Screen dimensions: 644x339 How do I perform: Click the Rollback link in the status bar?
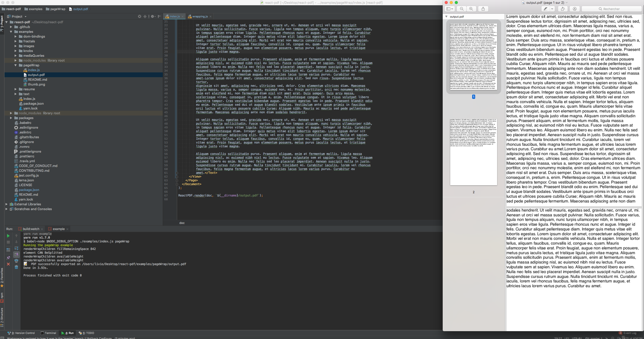point(93,338)
